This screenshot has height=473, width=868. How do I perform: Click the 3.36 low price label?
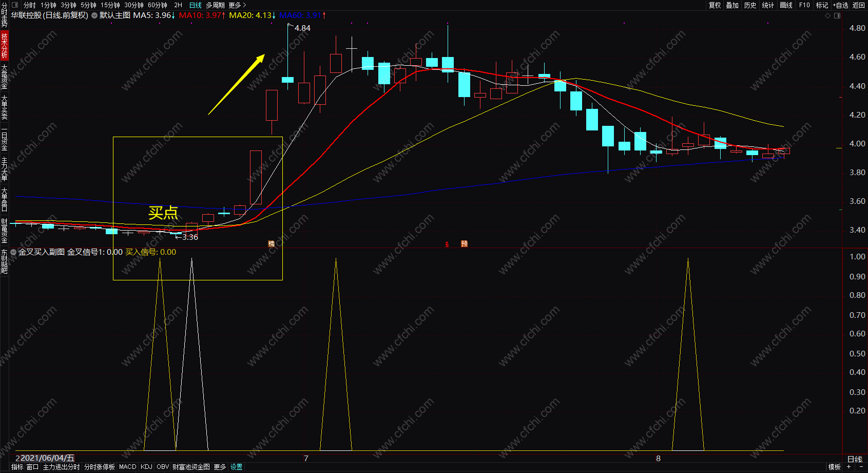click(190, 237)
